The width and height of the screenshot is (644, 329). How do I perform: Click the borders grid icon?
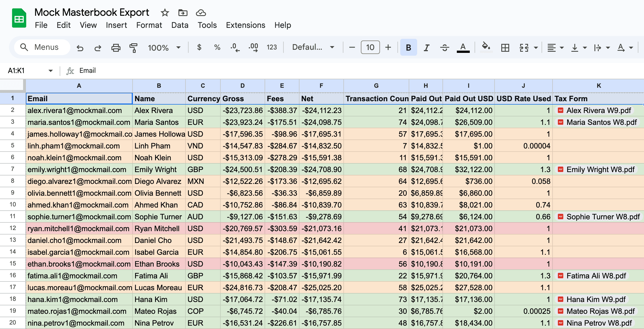click(505, 48)
